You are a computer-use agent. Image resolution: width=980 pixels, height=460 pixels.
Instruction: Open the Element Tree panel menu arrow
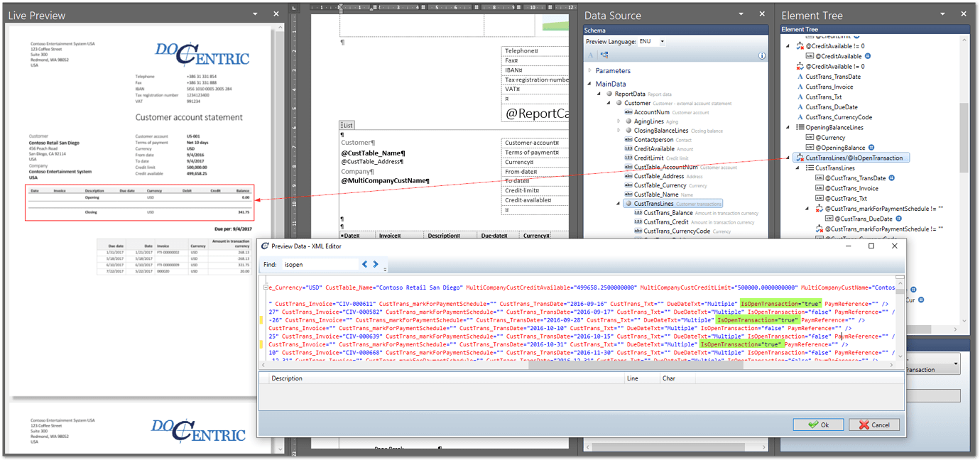(x=942, y=13)
